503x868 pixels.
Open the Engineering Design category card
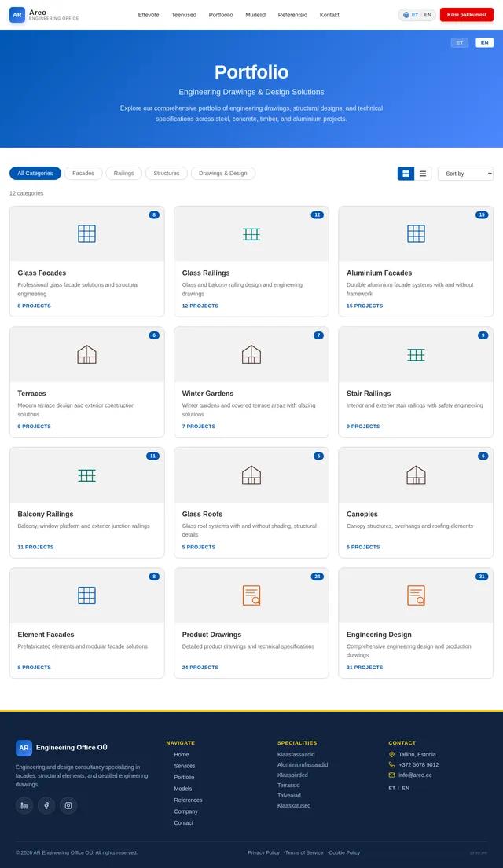pyautogui.click(x=416, y=623)
